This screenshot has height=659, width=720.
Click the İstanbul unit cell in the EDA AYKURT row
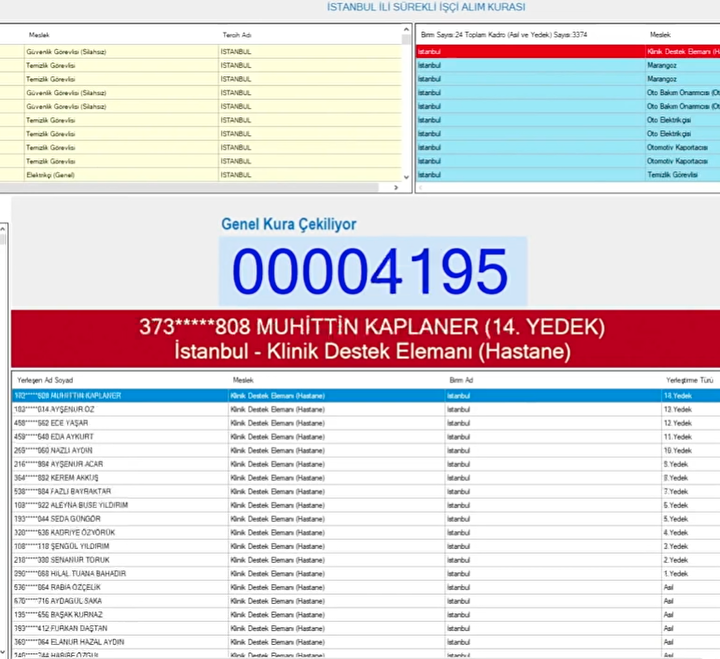pos(553,437)
